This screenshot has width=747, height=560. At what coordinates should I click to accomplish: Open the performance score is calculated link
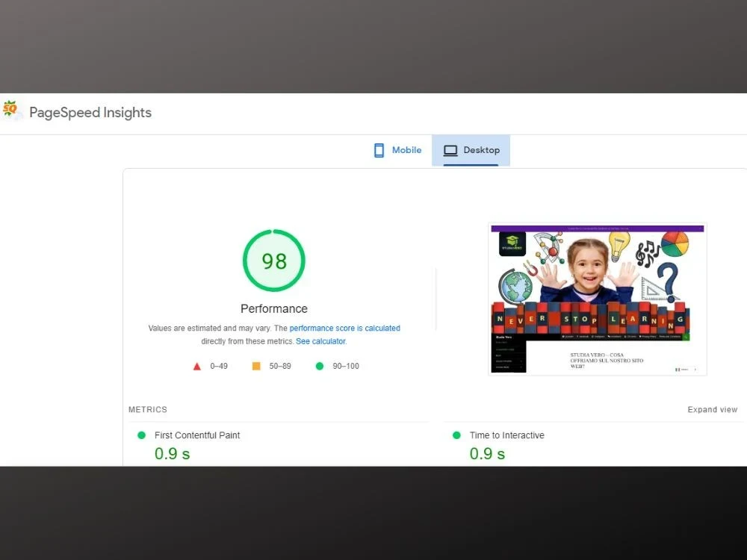pyautogui.click(x=345, y=328)
